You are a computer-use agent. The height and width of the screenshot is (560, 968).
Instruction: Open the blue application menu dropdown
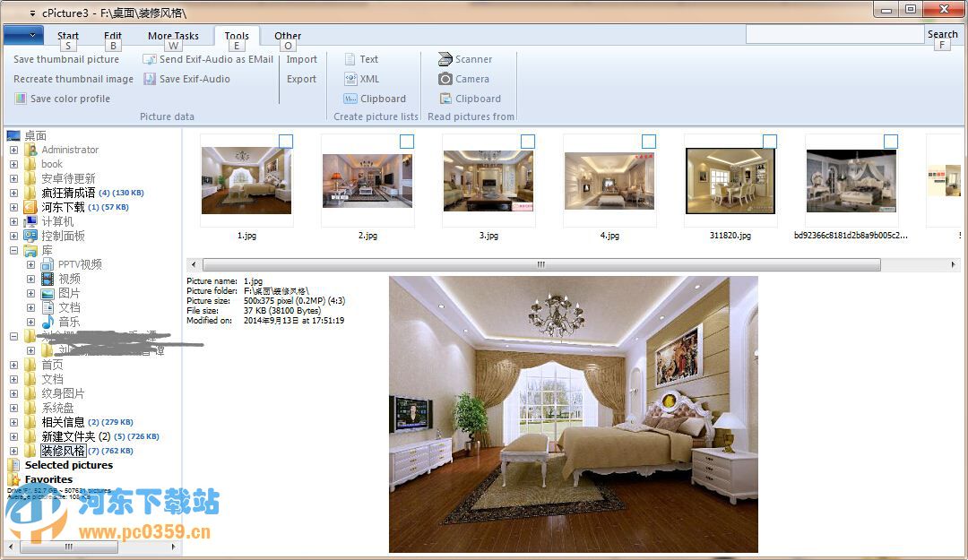23,35
